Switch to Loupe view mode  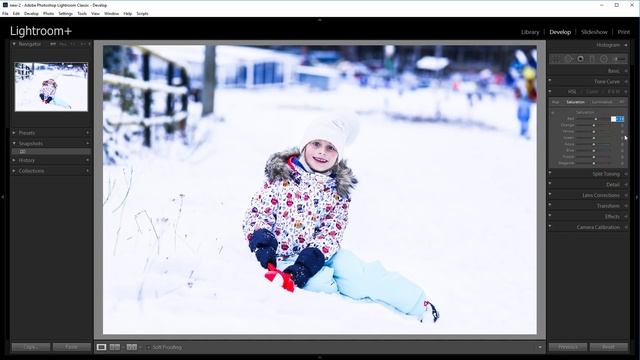101,347
